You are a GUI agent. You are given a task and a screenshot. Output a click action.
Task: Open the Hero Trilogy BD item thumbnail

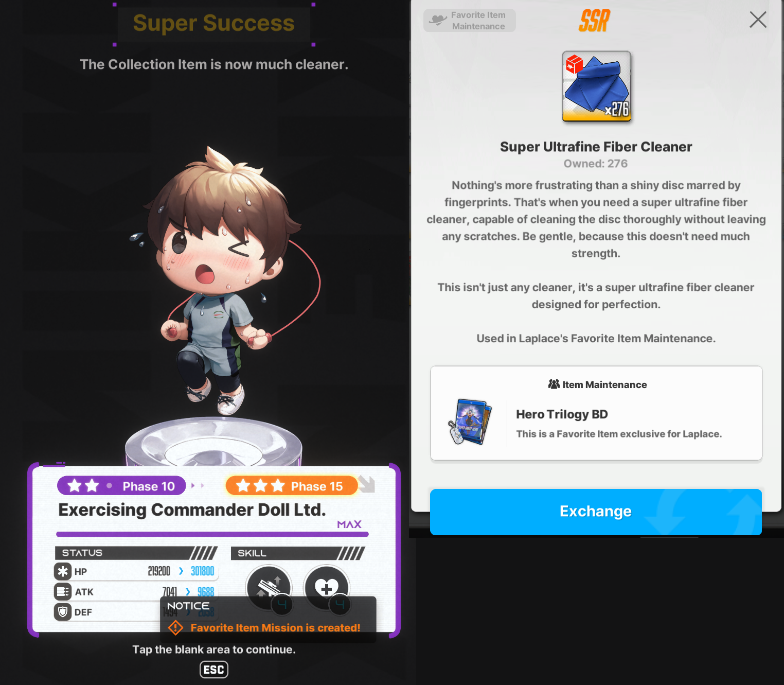[x=469, y=422]
